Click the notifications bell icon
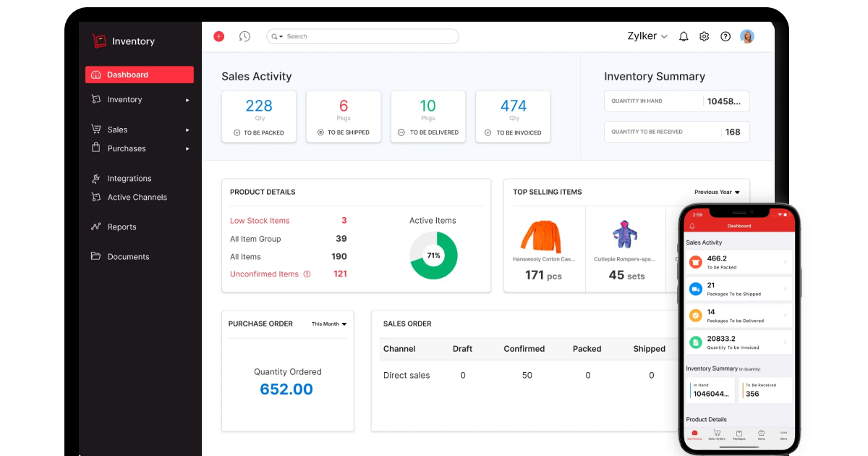 [x=683, y=36]
